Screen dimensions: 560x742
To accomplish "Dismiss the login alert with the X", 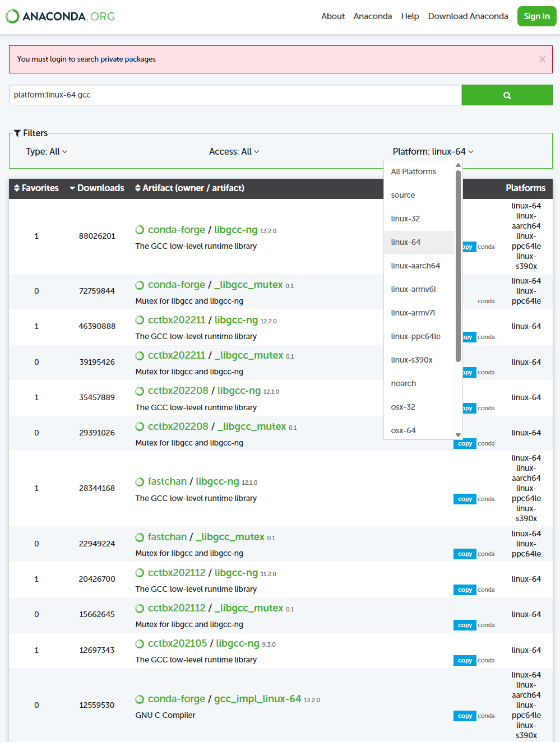I will point(542,59).
